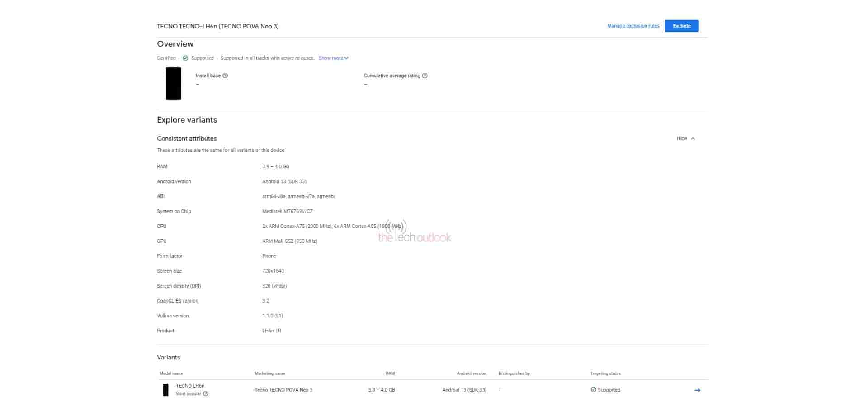This screenshot has height=416, width=868.
Task: Click Cumulative average rating help icon
Action: (x=425, y=76)
